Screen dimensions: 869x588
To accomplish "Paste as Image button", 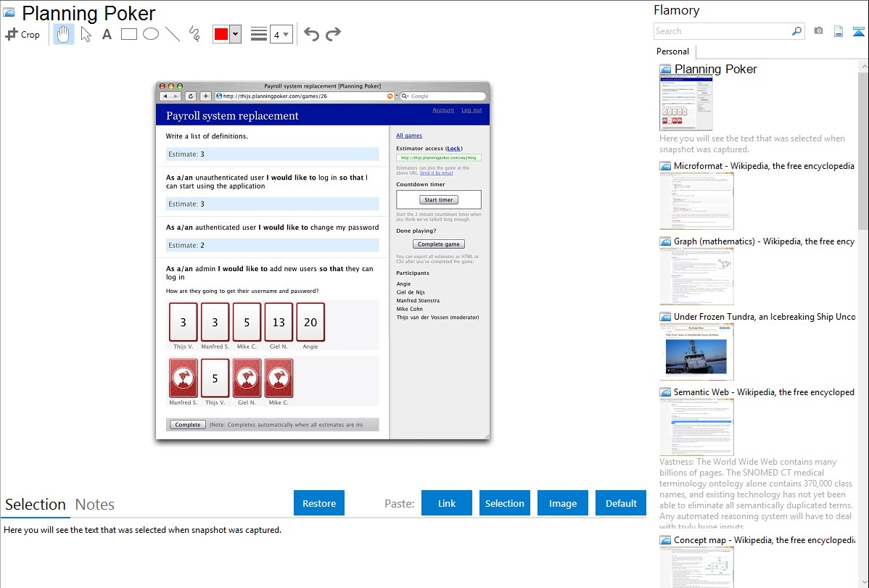I will coord(562,503).
